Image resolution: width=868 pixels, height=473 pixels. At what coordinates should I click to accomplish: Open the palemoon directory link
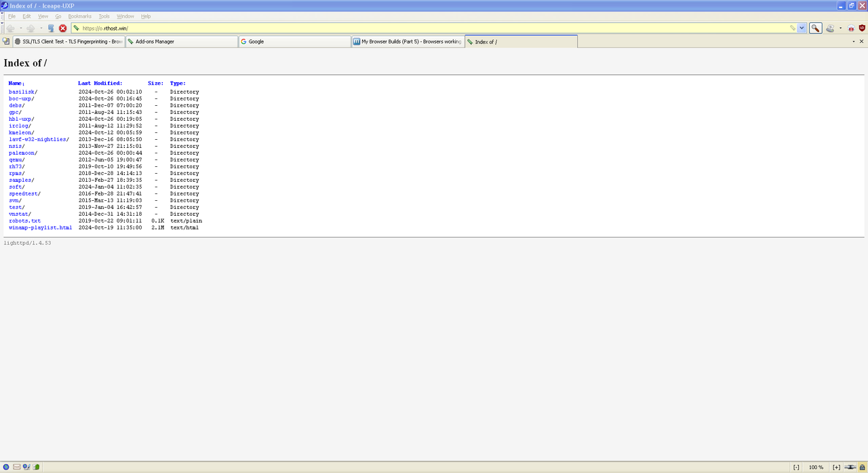point(22,153)
